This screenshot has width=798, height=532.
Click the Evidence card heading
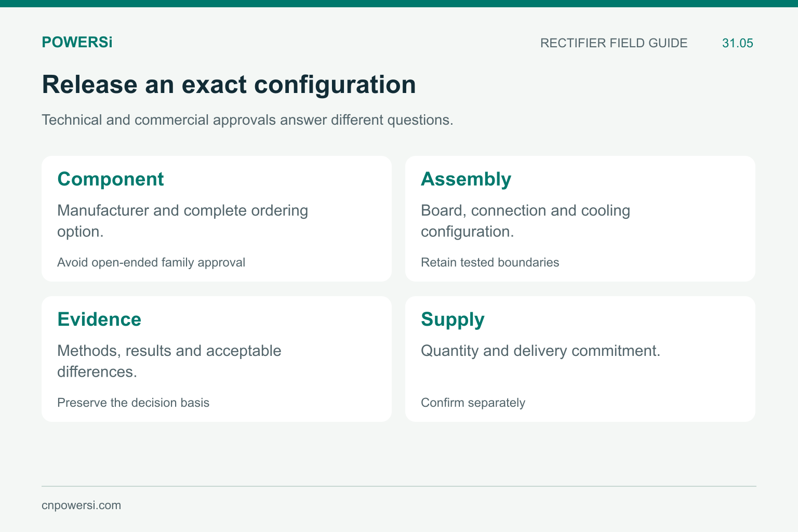(x=99, y=320)
